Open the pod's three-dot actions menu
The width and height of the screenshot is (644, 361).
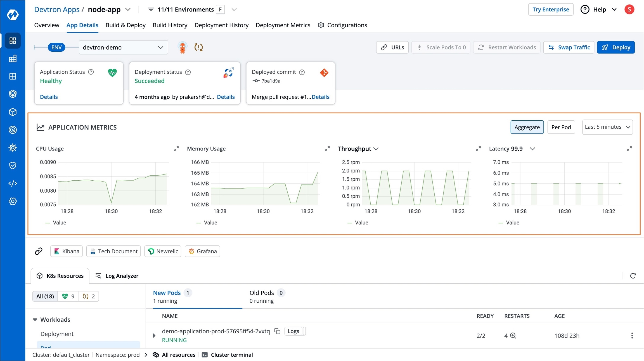[x=632, y=336]
